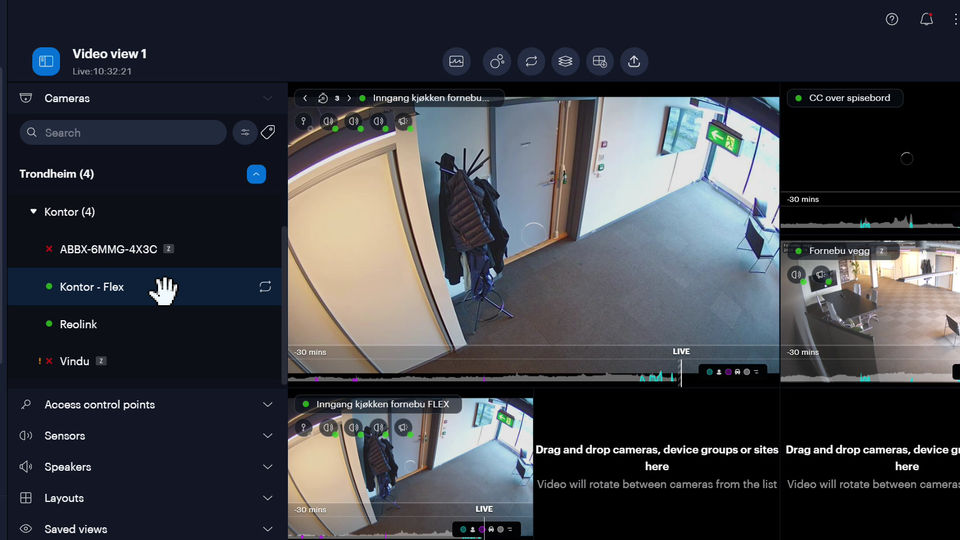Go to previous camera in main tile header
960x540 pixels.
pyautogui.click(x=305, y=98)
